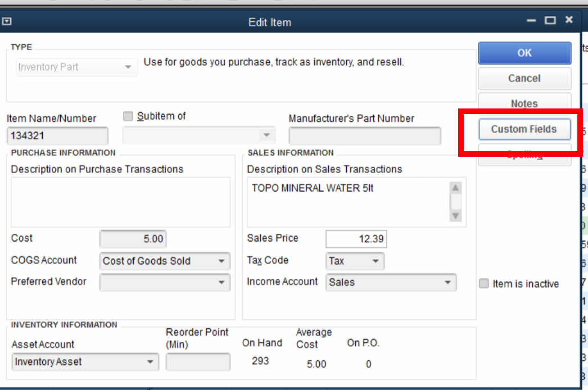Screen dimensions: 588x390
Task: Click the window icon on the title bar
Action: pyautogui.click(x=7, y=21)
